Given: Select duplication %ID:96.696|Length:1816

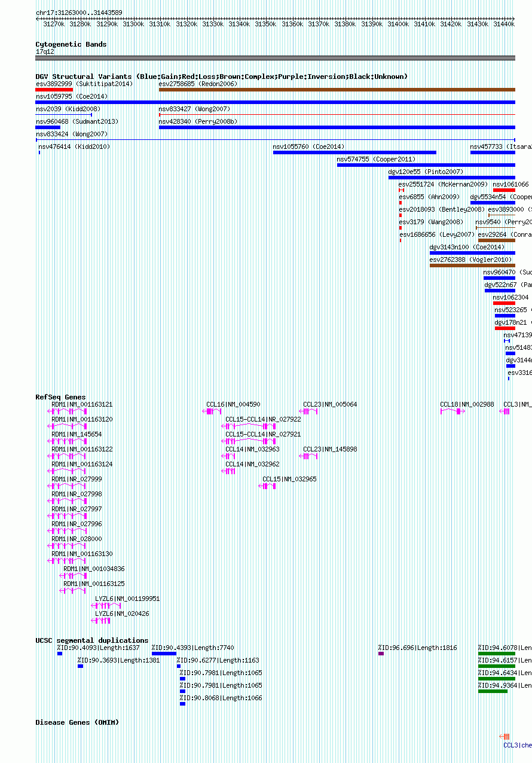Looking at the screenshot, I should tap(417, 648).
